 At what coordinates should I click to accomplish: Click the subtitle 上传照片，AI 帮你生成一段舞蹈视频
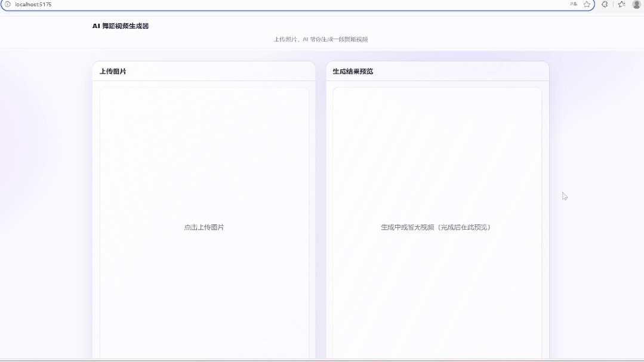click(x=322, y=38)
